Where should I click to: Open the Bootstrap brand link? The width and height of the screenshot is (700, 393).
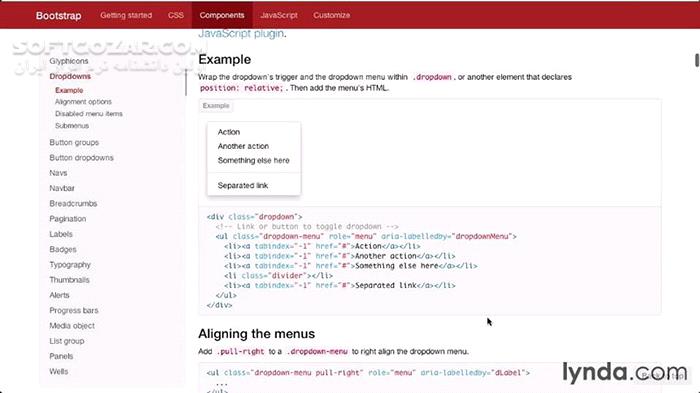(58, 16)
